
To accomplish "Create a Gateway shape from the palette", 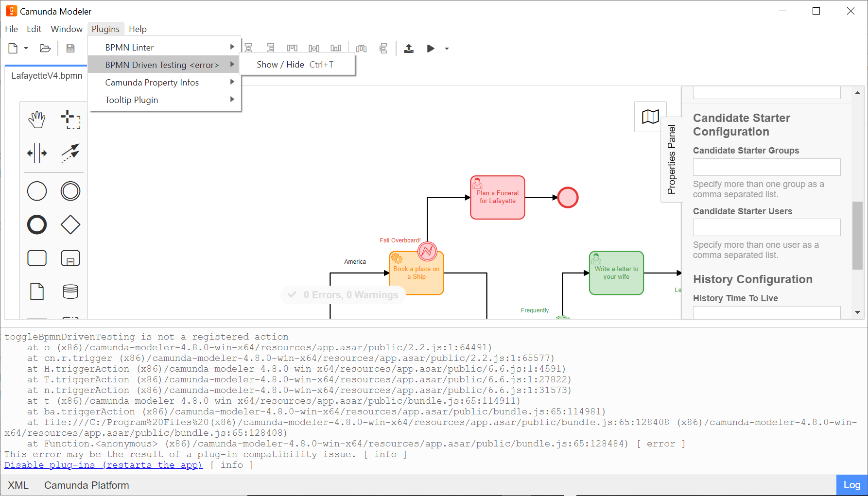I will (70, 224).
